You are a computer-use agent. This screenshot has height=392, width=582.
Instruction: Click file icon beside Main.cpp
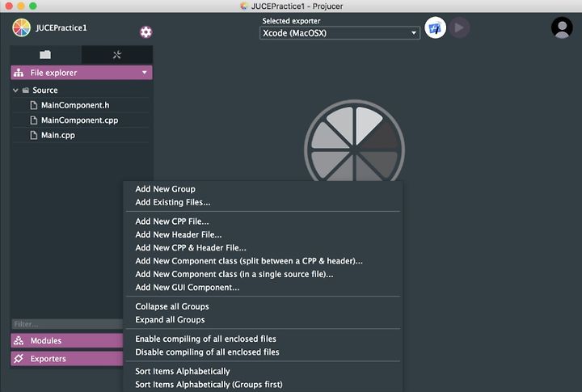(x=34, y=135)
